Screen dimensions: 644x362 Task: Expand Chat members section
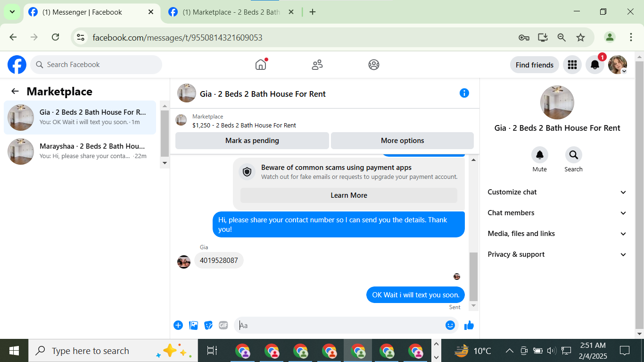[557, 213]
